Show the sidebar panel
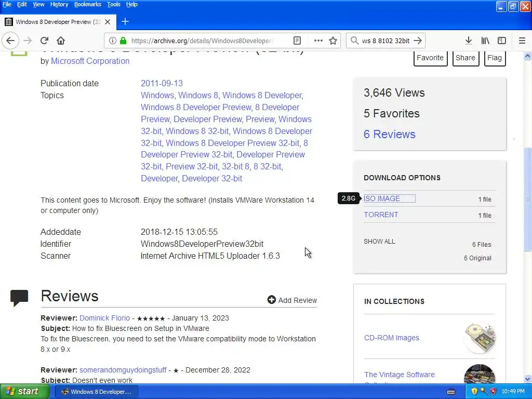 502,41
